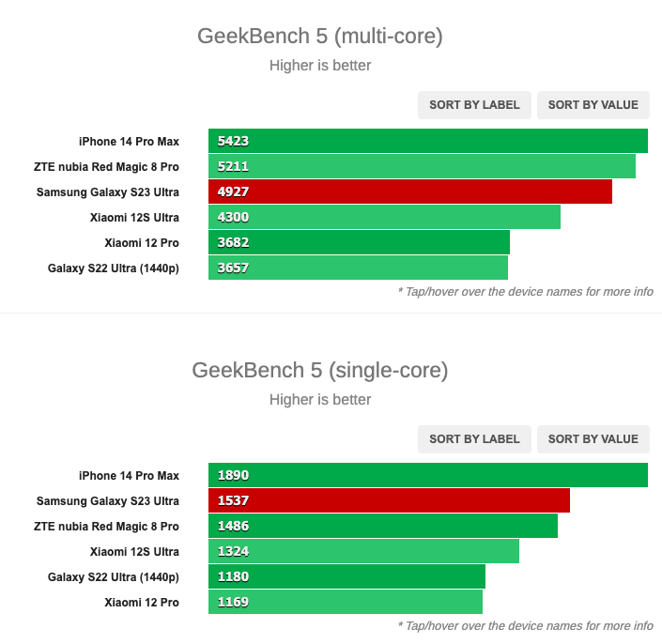Click the 3657 multi-core score bar
The image size is (662, 644).
coord(358,268)
